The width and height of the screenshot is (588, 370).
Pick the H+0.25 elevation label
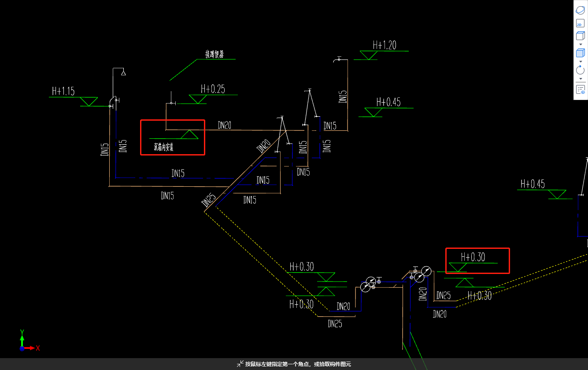(x=213, y=89)
